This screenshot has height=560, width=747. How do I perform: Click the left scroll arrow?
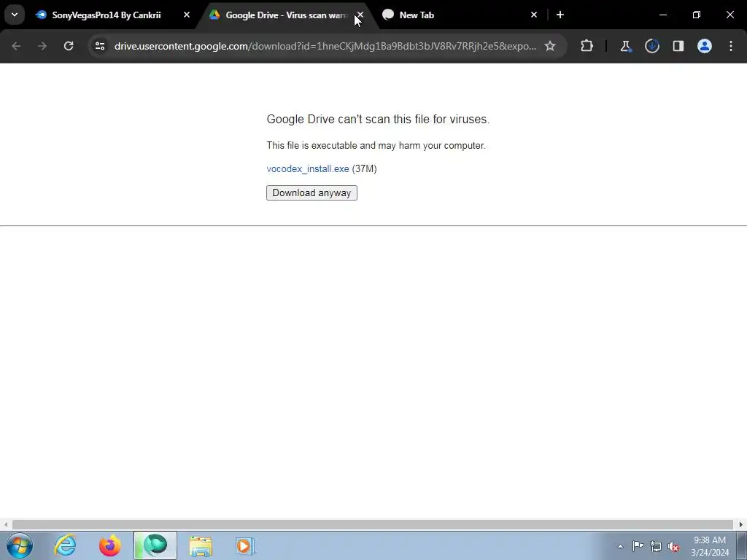pos(5,524)
